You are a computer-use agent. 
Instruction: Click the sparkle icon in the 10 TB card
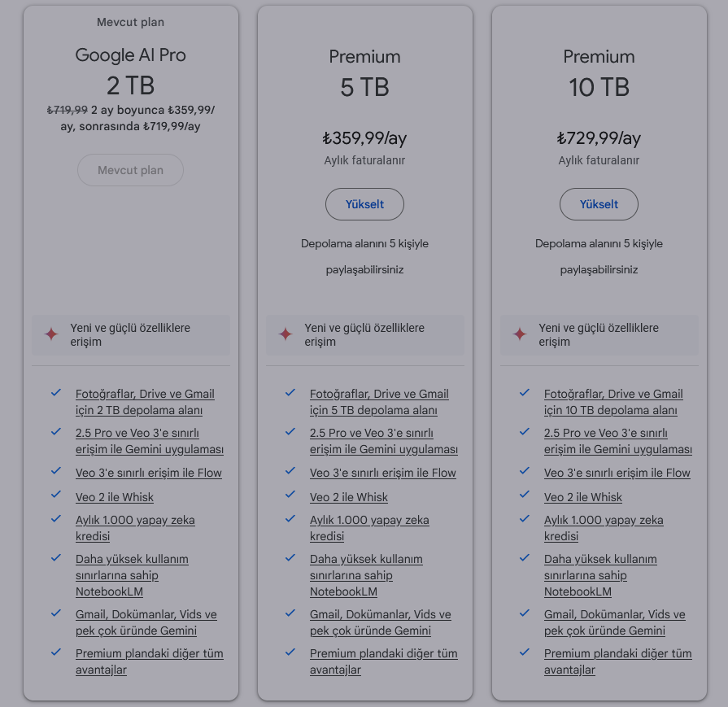click(520, 334)
